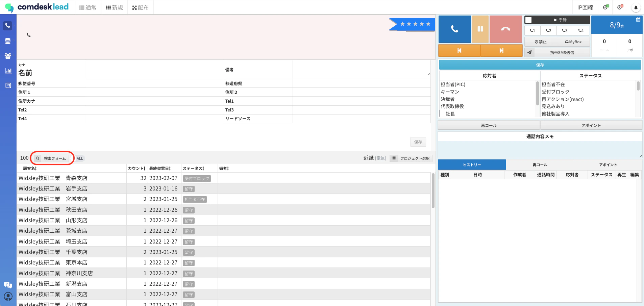The image size is (644, 306).
Task: Click 携帯SMS送信 button
Action: click(x=562, y=52)
